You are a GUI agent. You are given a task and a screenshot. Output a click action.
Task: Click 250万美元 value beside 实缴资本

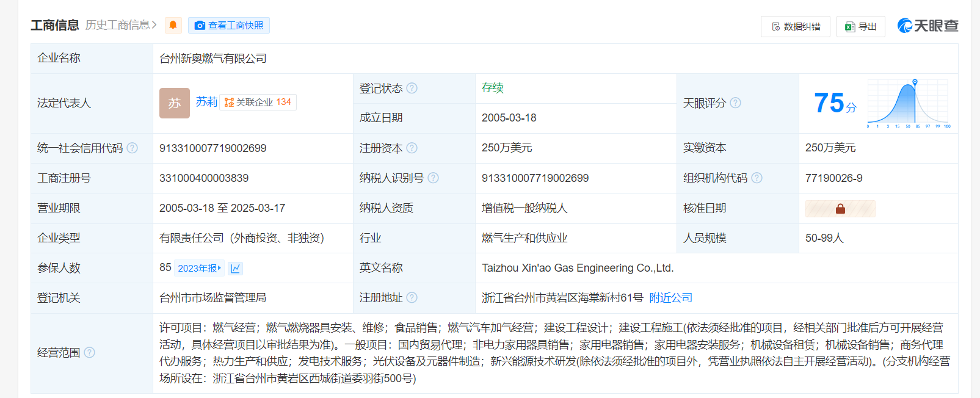[x=830, y=148]
